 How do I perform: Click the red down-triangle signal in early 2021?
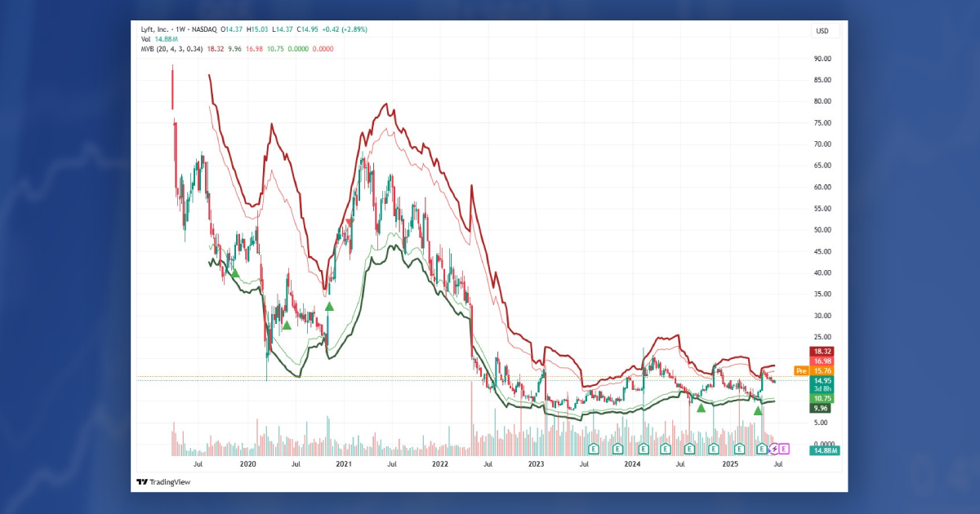(x=350, y=223)
